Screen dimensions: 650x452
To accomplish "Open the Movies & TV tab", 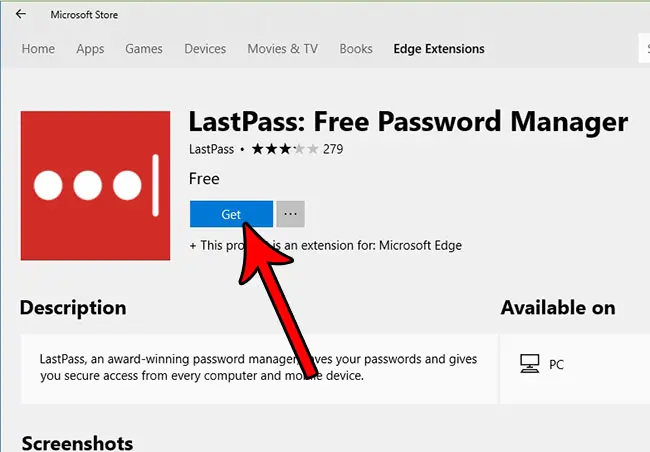I will point(283,49).
